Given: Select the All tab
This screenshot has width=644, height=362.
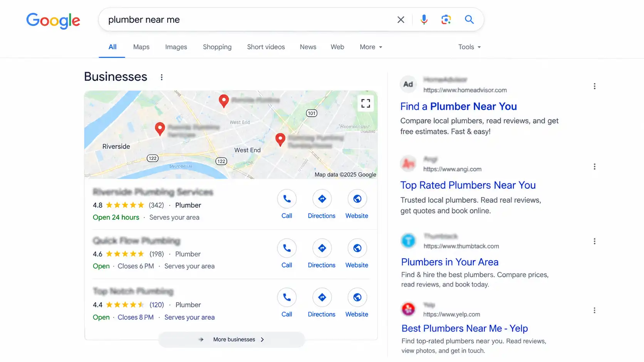Looking at the screenshot, I should 112,47.
